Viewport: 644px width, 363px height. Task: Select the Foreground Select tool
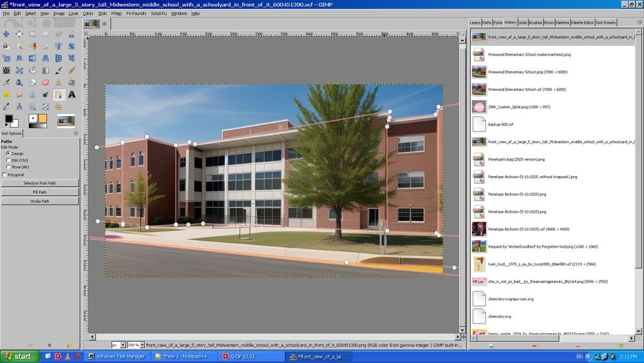coord(6,46)
